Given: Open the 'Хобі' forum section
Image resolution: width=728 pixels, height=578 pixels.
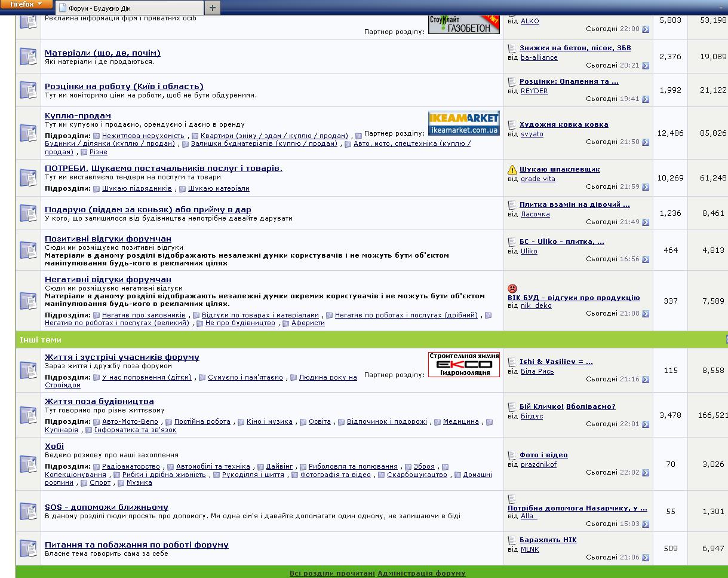Looking at the screenshot, I should [54, 446].
